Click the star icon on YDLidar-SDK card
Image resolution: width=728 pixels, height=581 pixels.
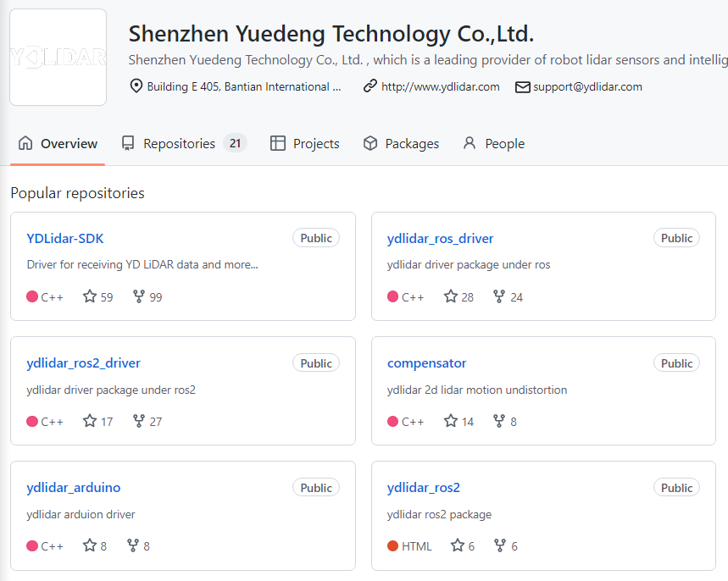tap(90, 296)
